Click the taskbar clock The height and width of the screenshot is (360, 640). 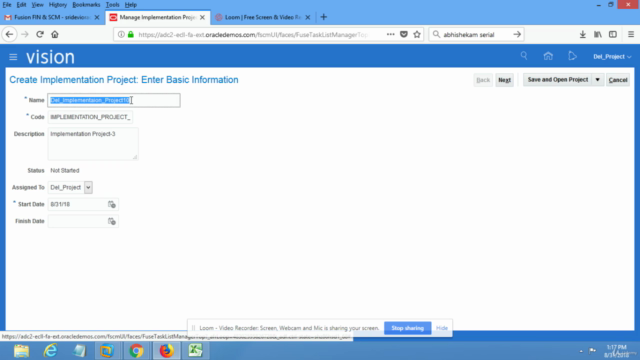tap(616, 351)
